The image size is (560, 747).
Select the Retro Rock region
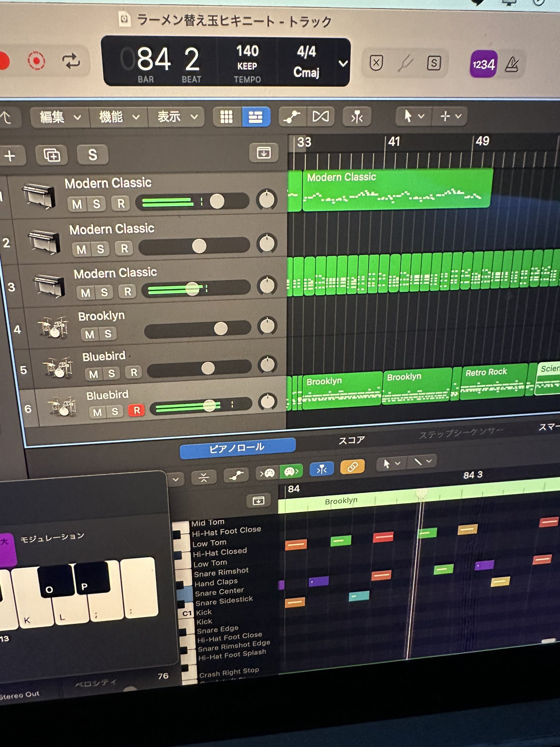point(494,382)
